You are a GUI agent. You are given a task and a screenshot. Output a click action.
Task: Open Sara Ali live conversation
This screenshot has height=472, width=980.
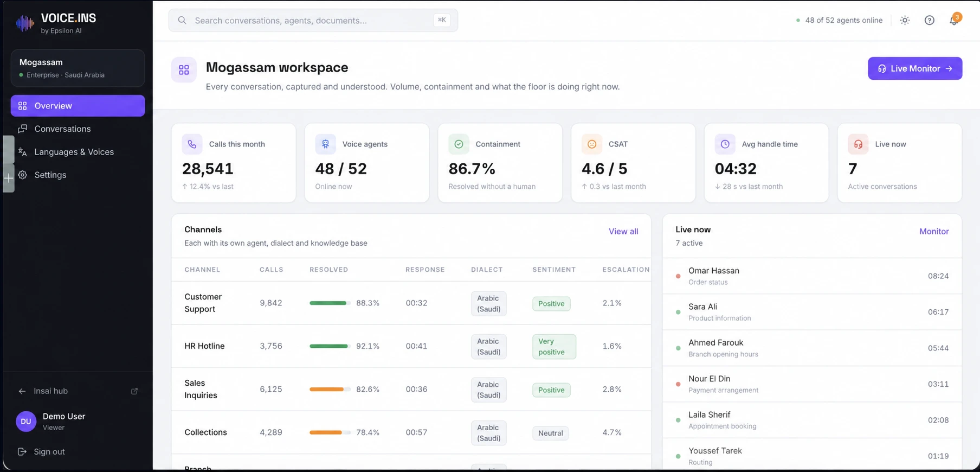pyautogui.click(x=812, y=312)
